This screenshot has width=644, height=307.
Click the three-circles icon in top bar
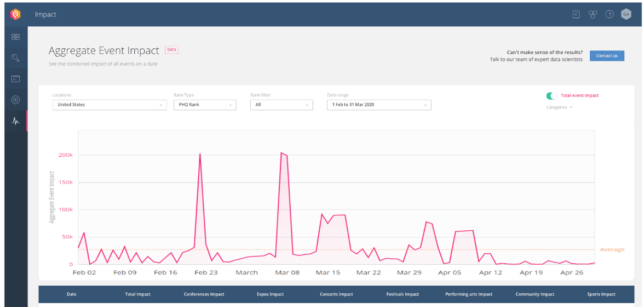[593, 14]
